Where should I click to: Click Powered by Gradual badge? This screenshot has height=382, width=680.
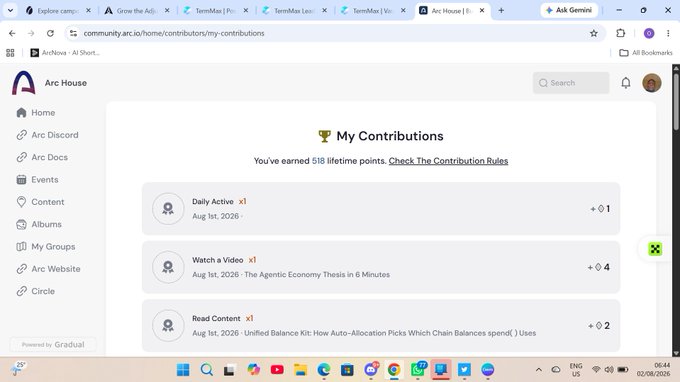(x=53, y=345)
